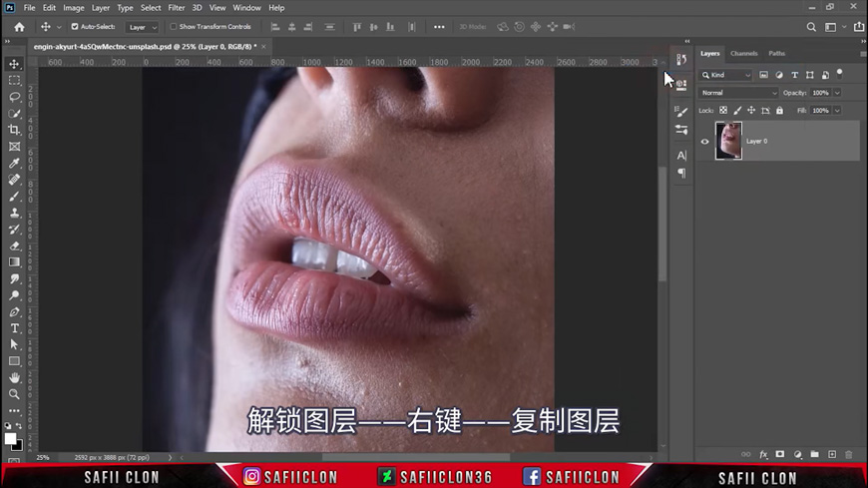This screenshot has width=868, height=488.
Task: Click the Layer 0 thumbnail
Action: tap(728, 141)
